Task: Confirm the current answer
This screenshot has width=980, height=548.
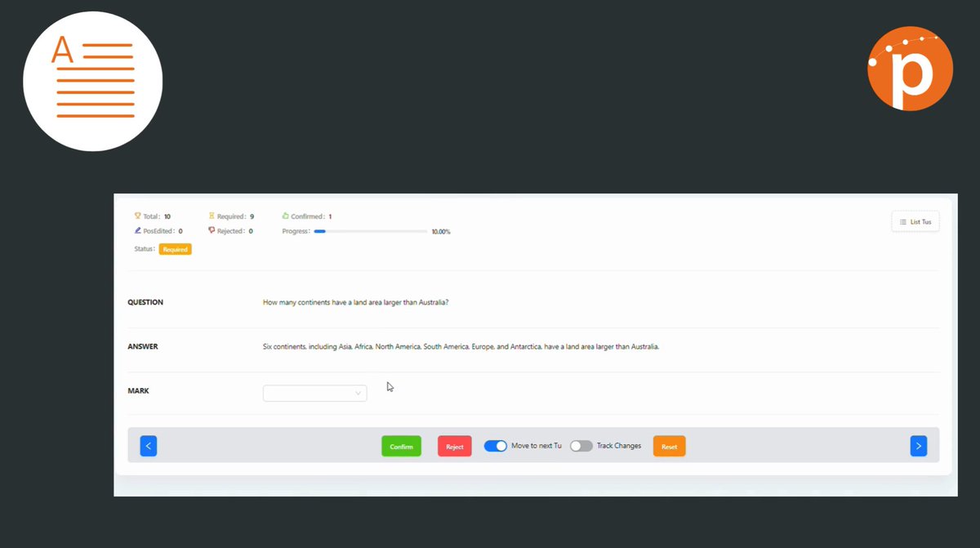Action: coord(401,446)
